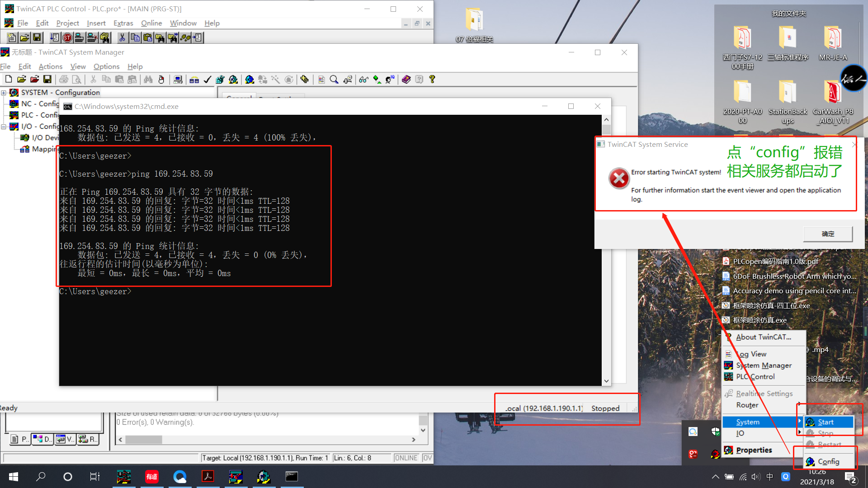Click the Save floppy icon in System Manager
The height and width of the screenshot is (488, 868).
(x=47, y=80)
